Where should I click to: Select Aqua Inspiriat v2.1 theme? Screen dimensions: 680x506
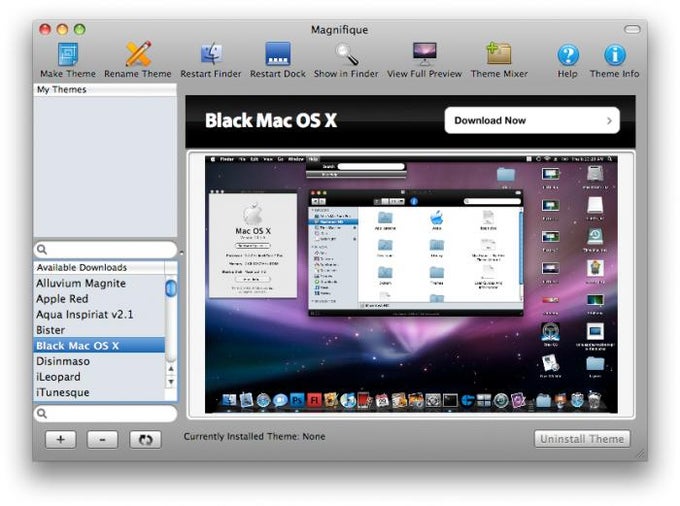point(99,314)
